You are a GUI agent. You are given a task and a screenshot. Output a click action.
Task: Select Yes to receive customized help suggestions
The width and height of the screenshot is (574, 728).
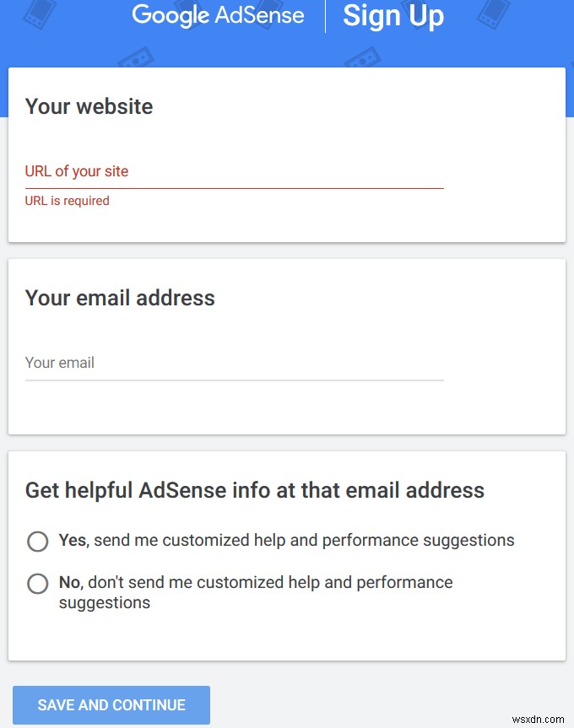point(37,542)
